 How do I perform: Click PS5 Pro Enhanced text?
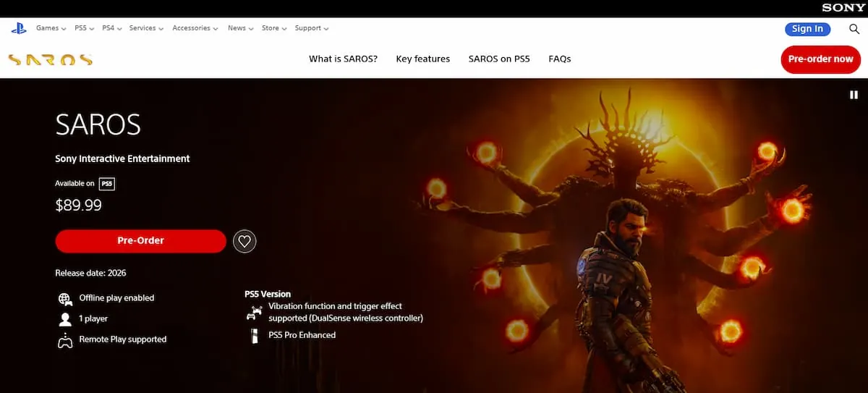click(x=302, y=335)
